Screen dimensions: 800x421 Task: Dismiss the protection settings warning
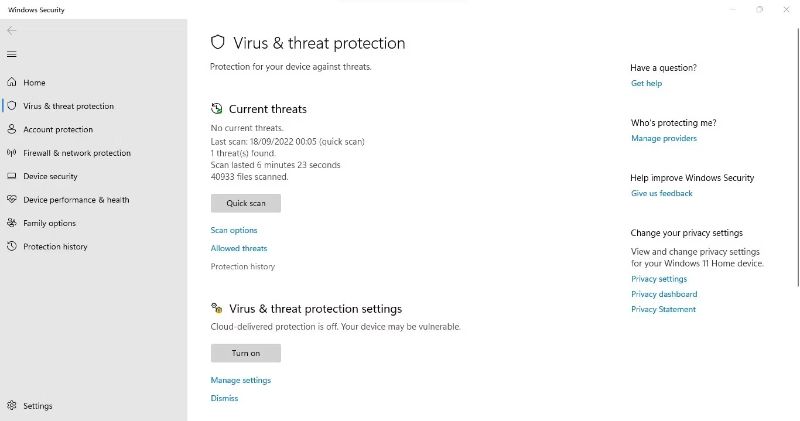[224, 398]
